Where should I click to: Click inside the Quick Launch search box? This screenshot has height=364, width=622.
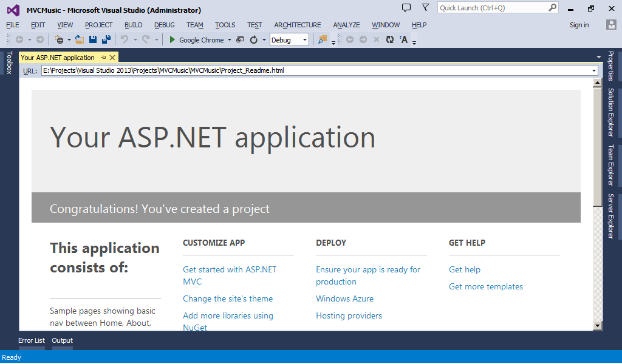coord(492,7)
